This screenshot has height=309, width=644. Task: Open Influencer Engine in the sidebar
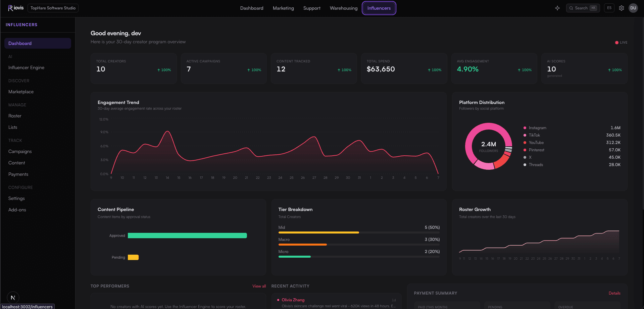click(38, 67)
